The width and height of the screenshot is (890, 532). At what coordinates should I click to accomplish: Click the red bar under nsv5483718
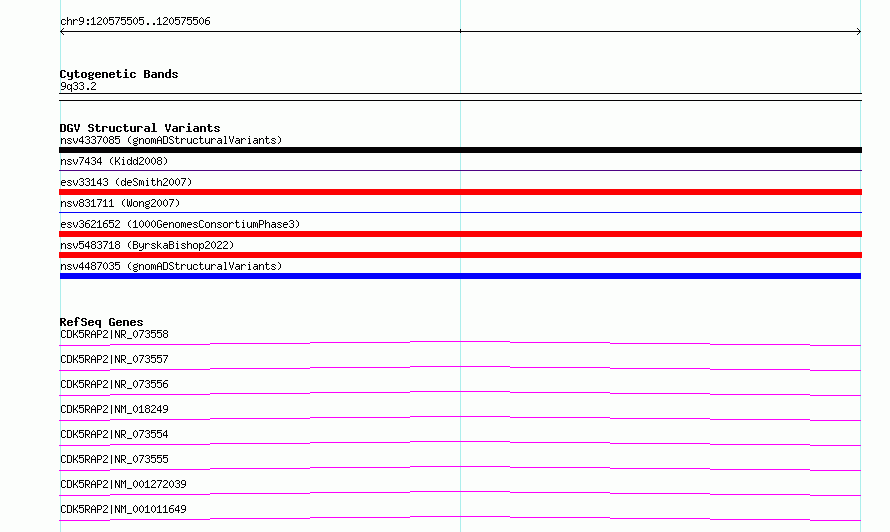coord(460,255)
